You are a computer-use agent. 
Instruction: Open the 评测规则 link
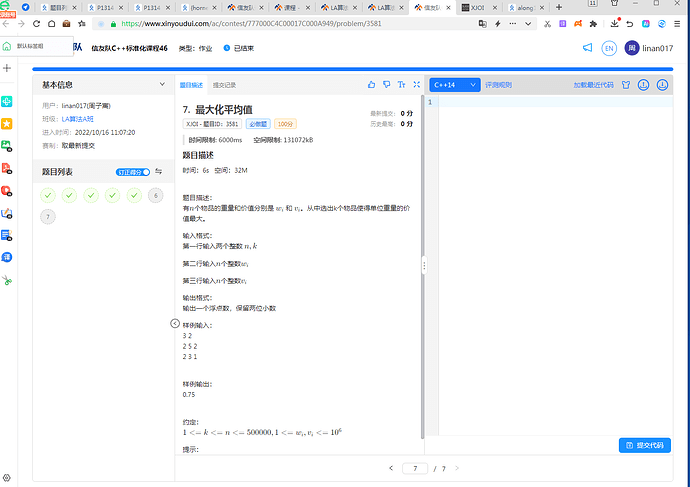coord(498,85)
